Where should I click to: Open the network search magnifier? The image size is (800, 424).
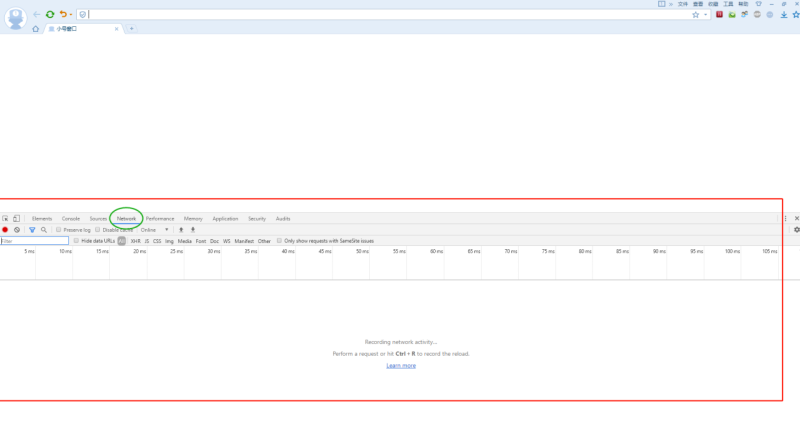pos(44,230)
